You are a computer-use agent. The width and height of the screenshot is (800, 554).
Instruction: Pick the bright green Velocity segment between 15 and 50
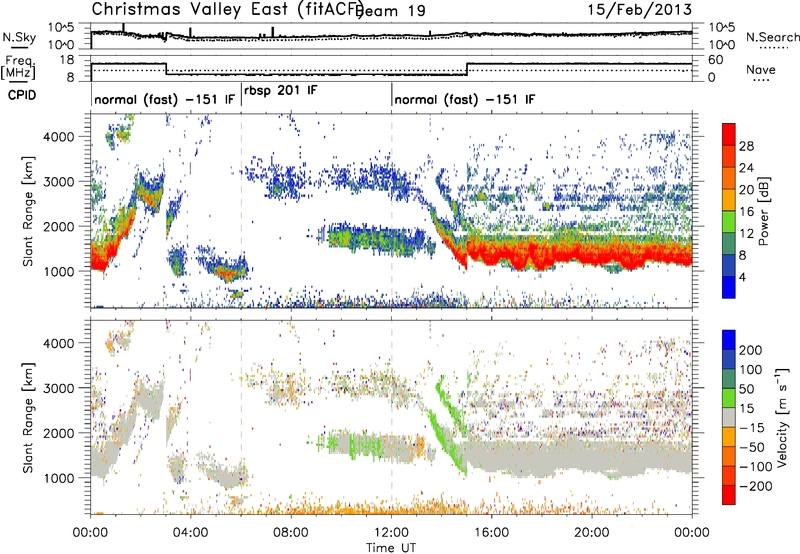pyautogui.click(x=729, y=398)
